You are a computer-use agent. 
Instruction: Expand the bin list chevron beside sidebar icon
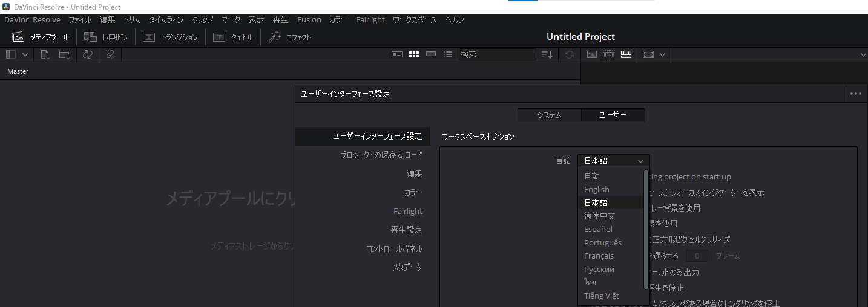pyautogui.click(x=25, y=54)
